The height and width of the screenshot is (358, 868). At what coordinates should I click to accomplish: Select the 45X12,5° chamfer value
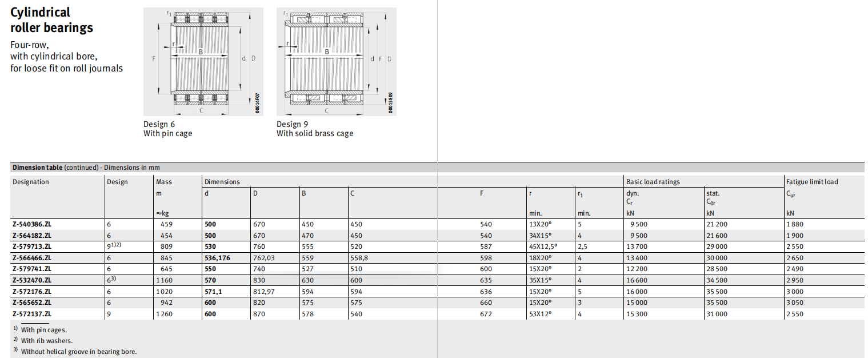[543, 246]
